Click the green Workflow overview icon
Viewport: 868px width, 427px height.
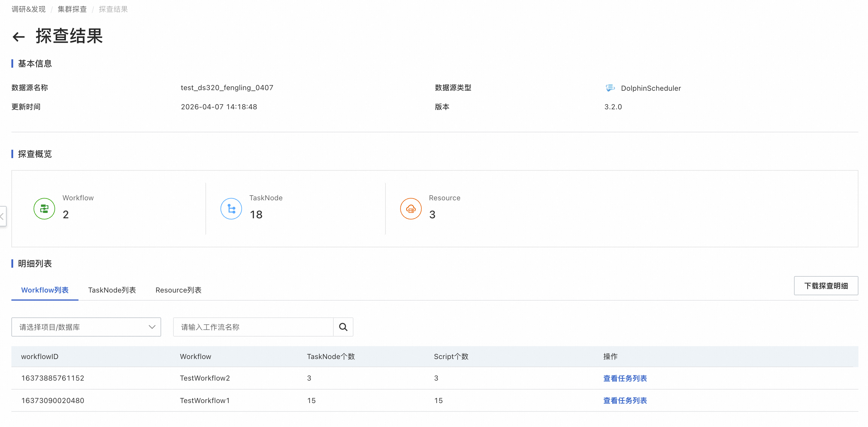pyautogui.click(x=44, y=209)
